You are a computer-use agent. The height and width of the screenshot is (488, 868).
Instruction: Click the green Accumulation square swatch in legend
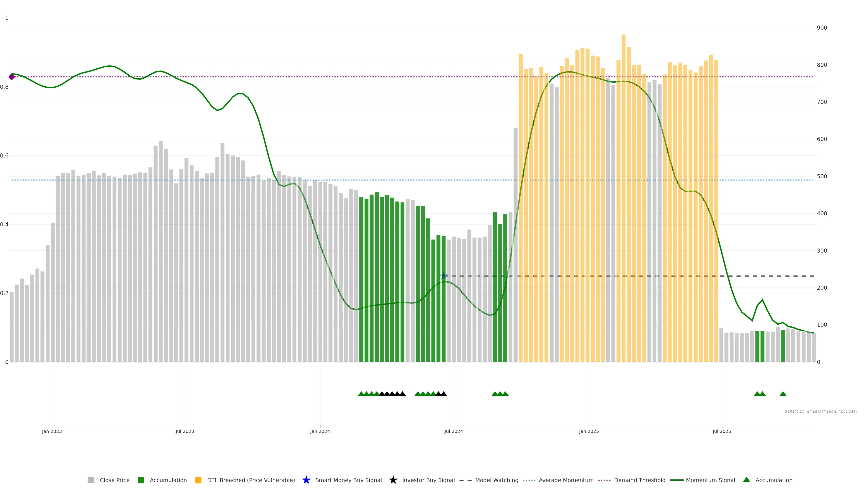coord(141,480)
